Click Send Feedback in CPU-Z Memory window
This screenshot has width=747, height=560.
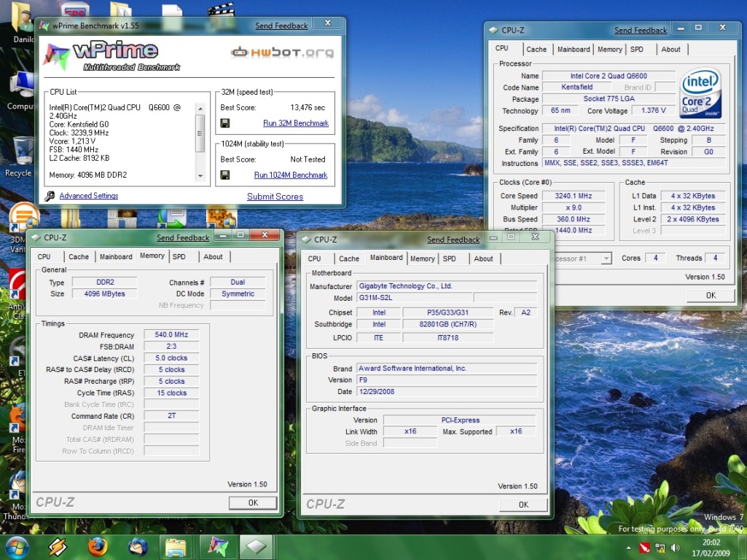183,237
